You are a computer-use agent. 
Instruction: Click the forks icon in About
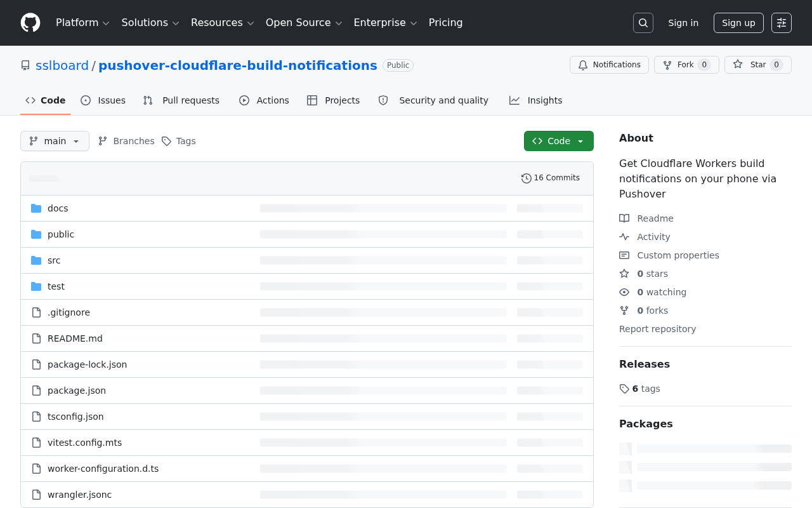(624, 311)
